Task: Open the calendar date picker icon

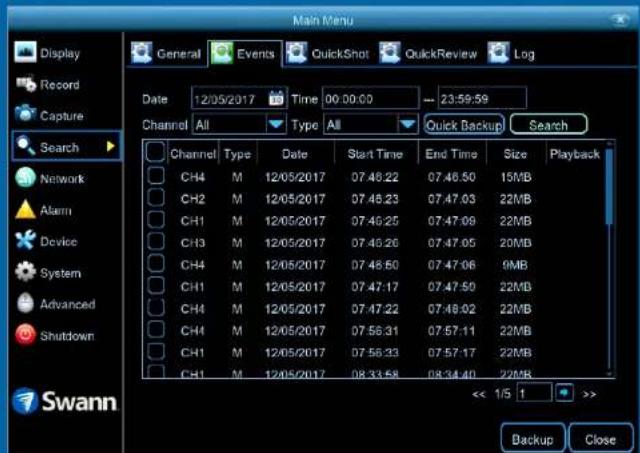Action: pyautogui.click(x=276, y=98)
